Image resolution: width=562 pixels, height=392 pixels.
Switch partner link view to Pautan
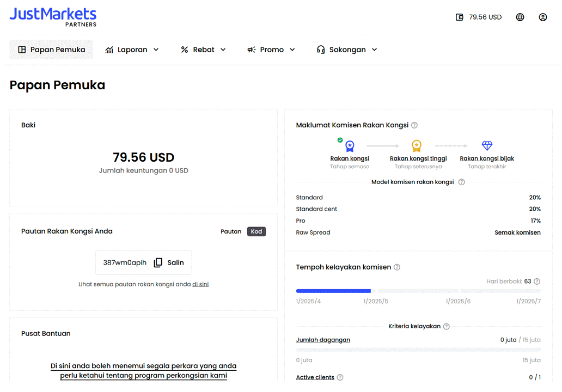pyautogui.click(x=231, y=231)
